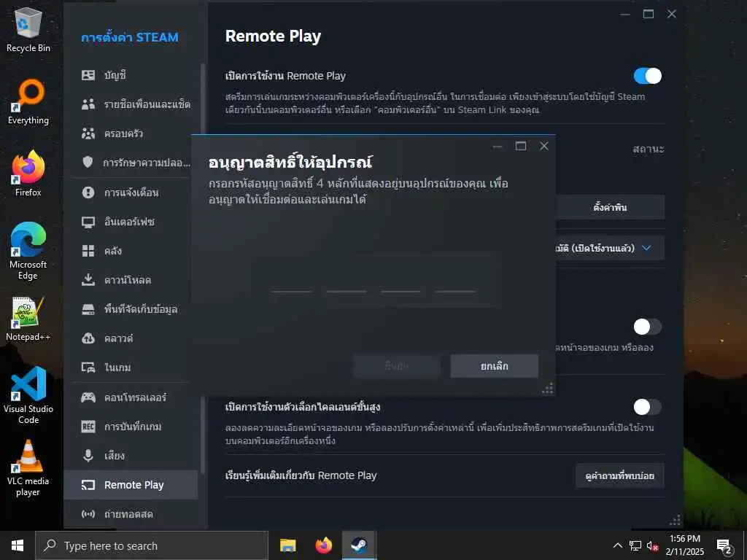The image size is (747, 560).
Task: Click second digit field of authorization code
Action: [x=347, y=281]
